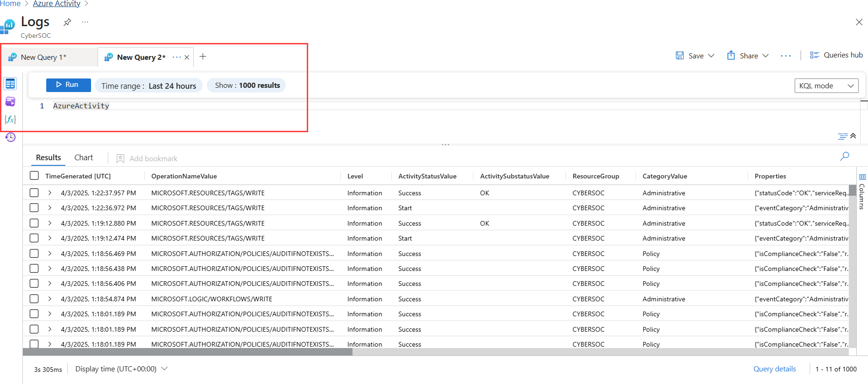The height and width of the screenshot is (384, 868).
Task: Click the Save disk icon
Action: (680, 56)
